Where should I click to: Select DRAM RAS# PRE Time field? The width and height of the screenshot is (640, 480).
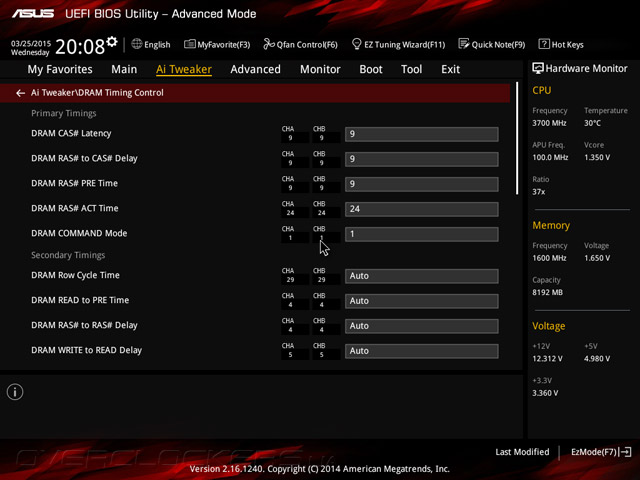tap(422, 184)
